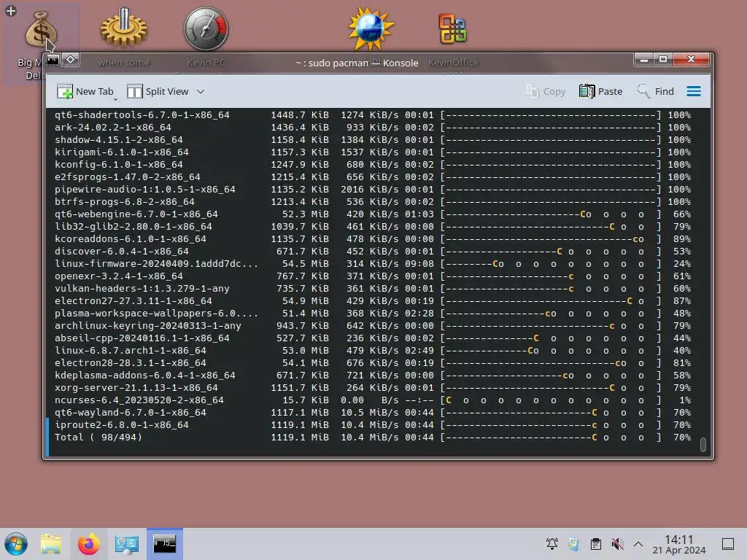Close the Konsole window
Viewport: 747px width, 560px height.
[x=692, y=60]
